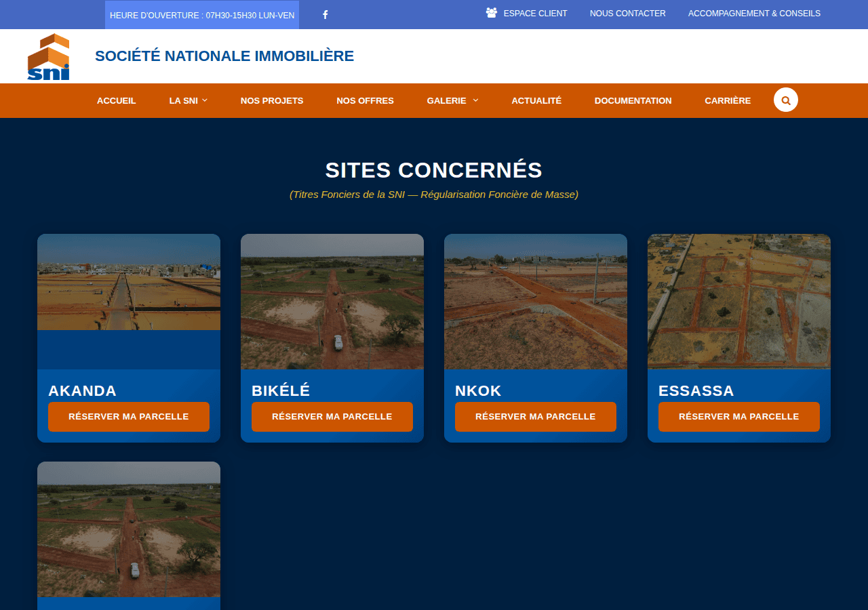Go to ACCUEIL menu item
The height and width of the screenshot is (610, 868).
click(117, 100)
